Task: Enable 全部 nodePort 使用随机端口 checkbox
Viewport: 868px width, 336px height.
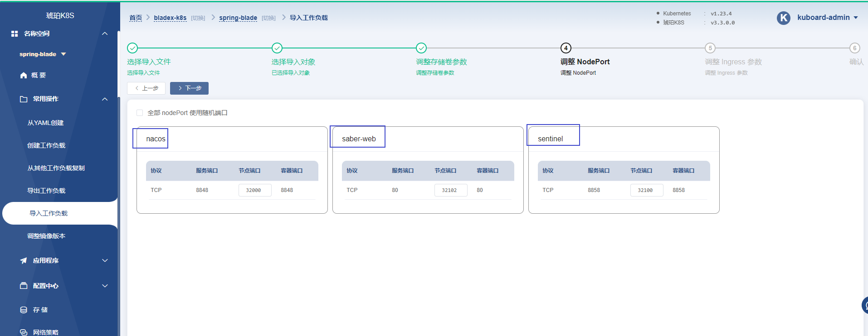Action: coord(140,113)
